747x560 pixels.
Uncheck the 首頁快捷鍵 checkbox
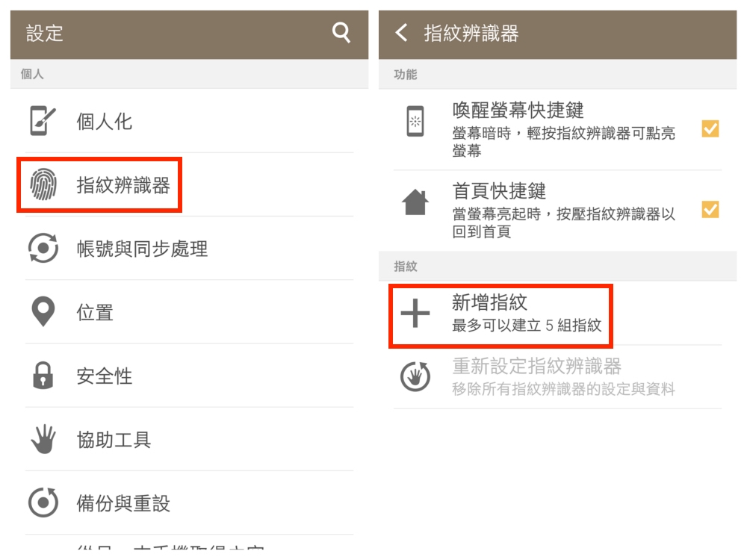click(710, 209)
